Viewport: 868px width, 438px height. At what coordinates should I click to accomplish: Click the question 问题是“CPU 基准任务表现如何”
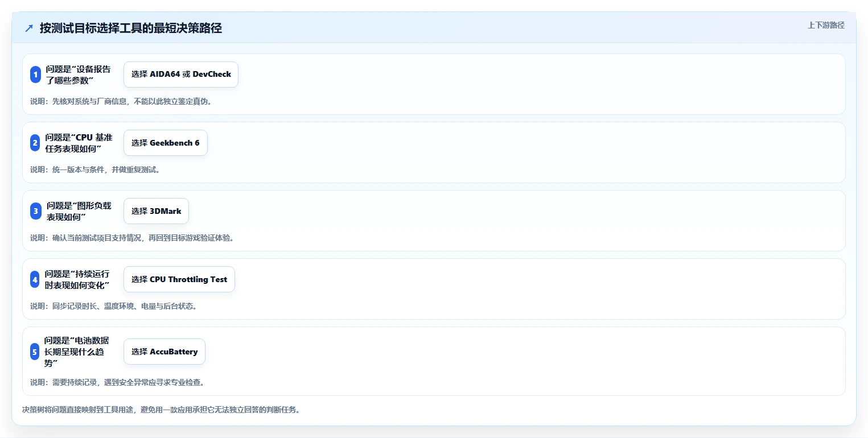click(x=79, y=143)
